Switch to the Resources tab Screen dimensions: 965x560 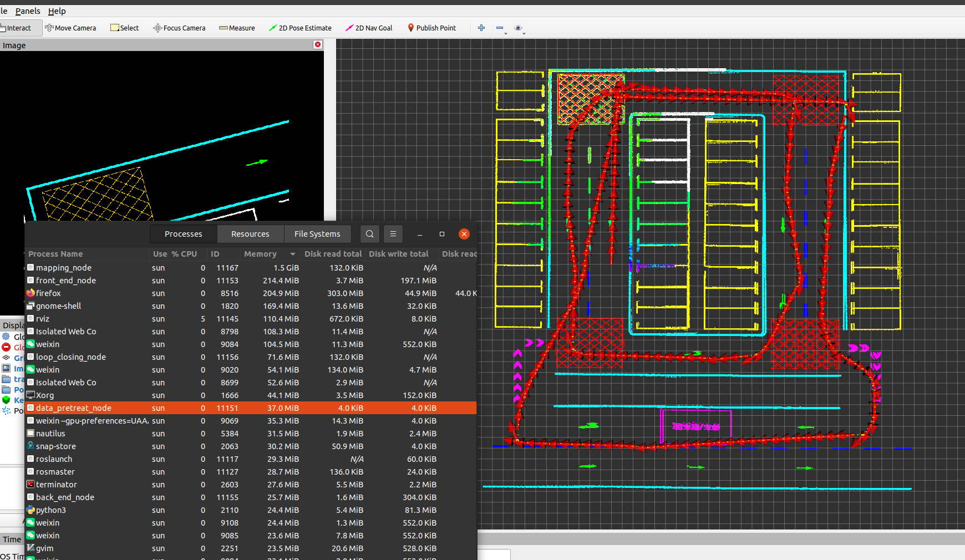coord(250,234)
